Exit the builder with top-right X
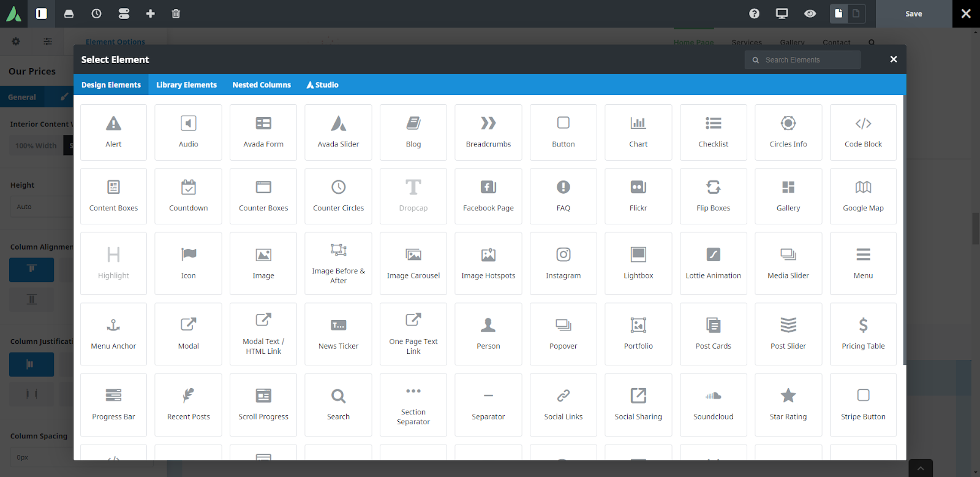The image size is (980, 477). point(966,13)
